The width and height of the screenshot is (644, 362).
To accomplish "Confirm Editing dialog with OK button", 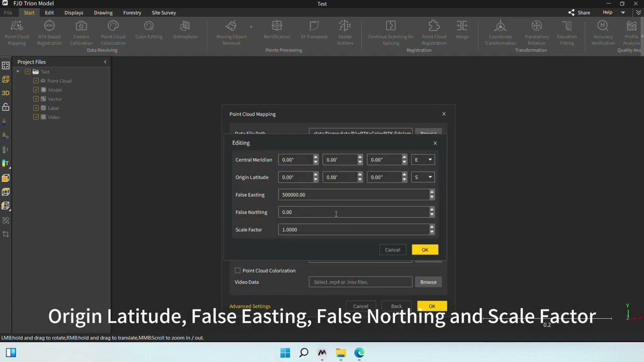I will [425, 250].
